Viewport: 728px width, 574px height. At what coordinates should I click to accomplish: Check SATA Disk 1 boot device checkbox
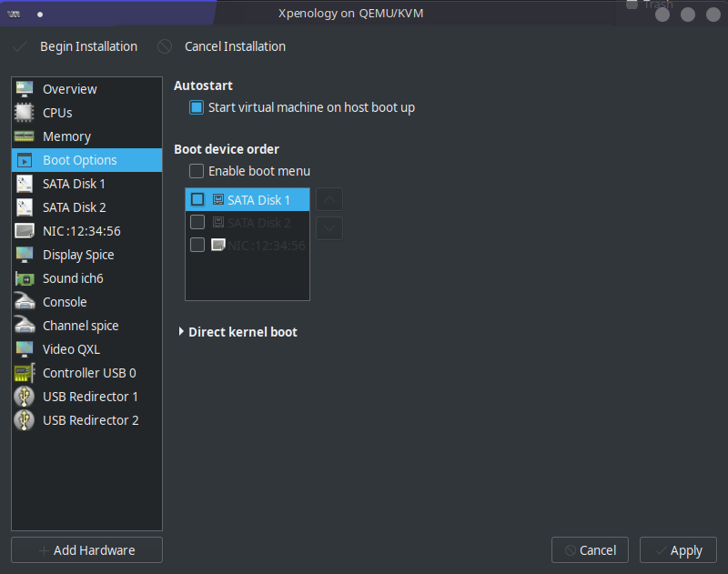click(197, 199)
